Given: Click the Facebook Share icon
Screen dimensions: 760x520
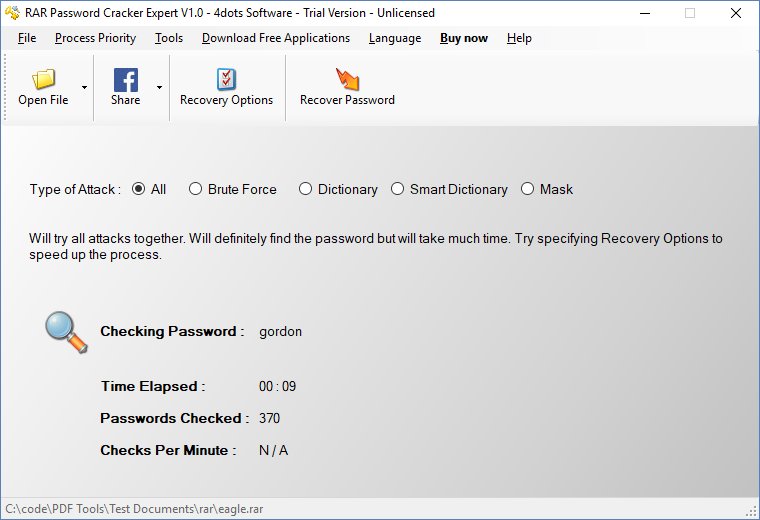Looking at the screenshot, I should [x=126, y=79].
